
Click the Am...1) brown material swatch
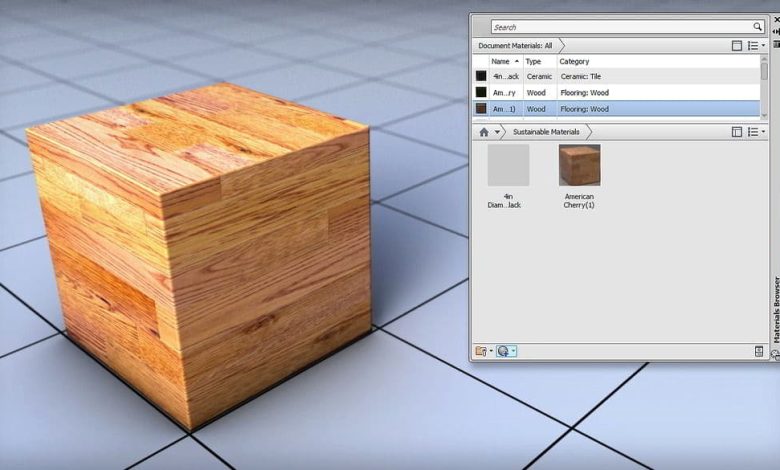click(481, 109)
